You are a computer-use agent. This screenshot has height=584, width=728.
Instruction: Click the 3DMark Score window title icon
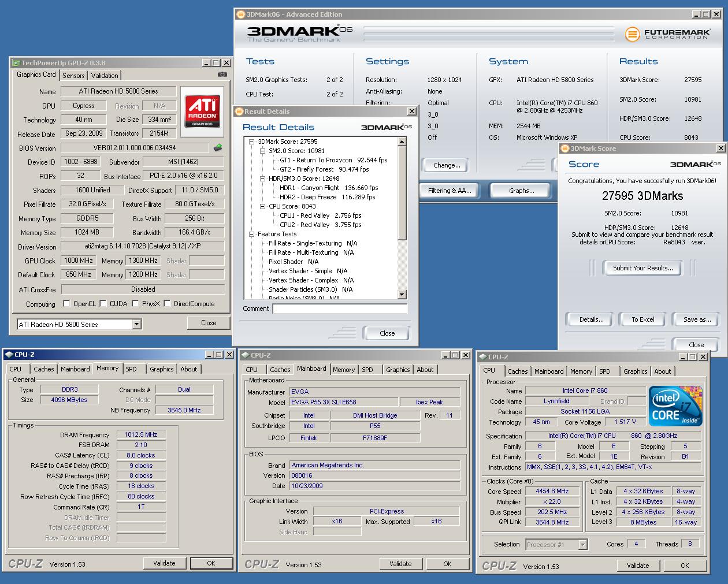coord(565,148)
